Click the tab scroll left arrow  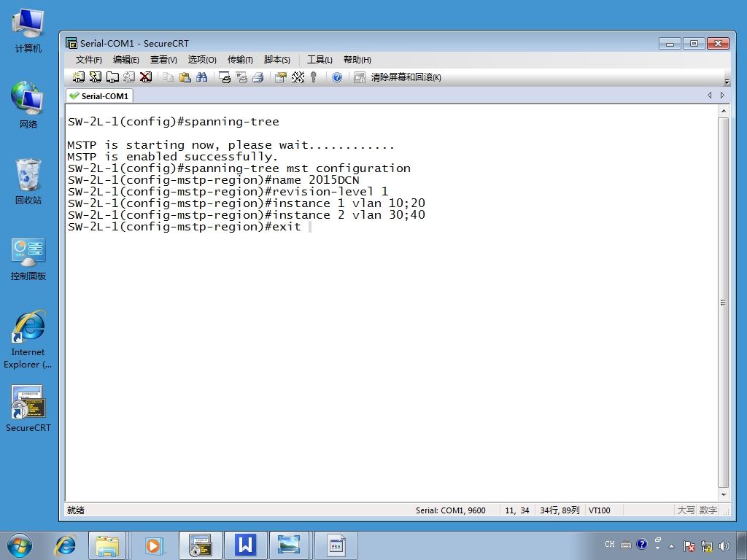point(709,96)
